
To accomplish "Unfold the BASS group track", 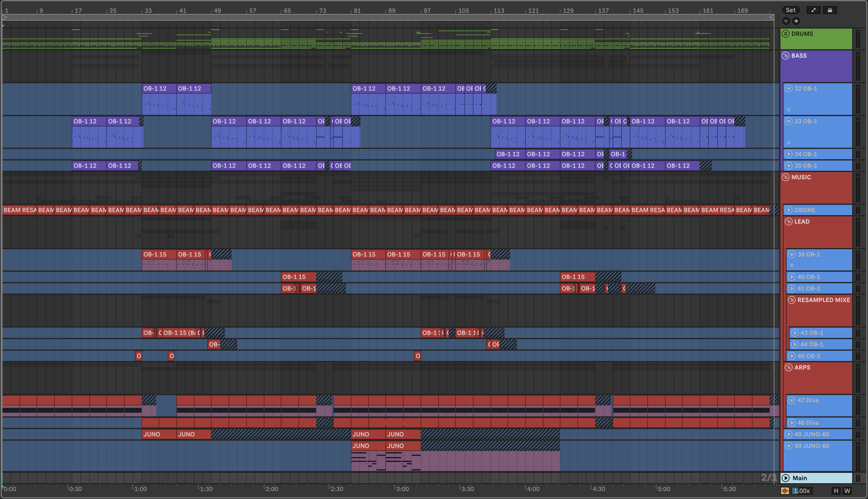I will pyautogui.click(x=786, y=56).
